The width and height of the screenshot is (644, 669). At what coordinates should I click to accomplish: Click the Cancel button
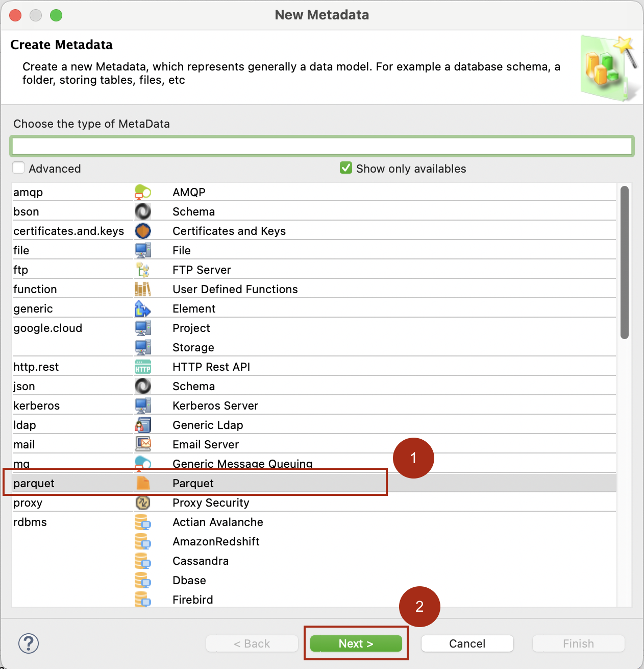[466, 643]
